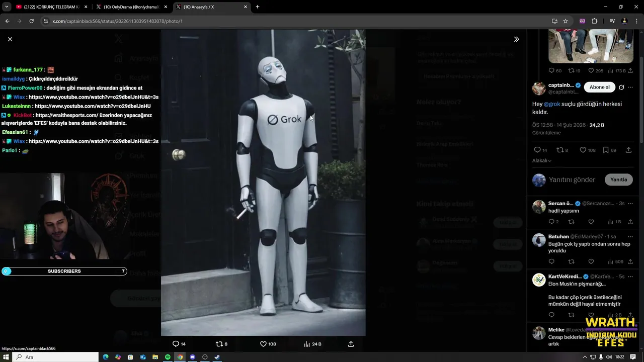This screenshot has width=644, height=362.
Task: Open Spotify from the taskbar
Action: click(168, 357)
